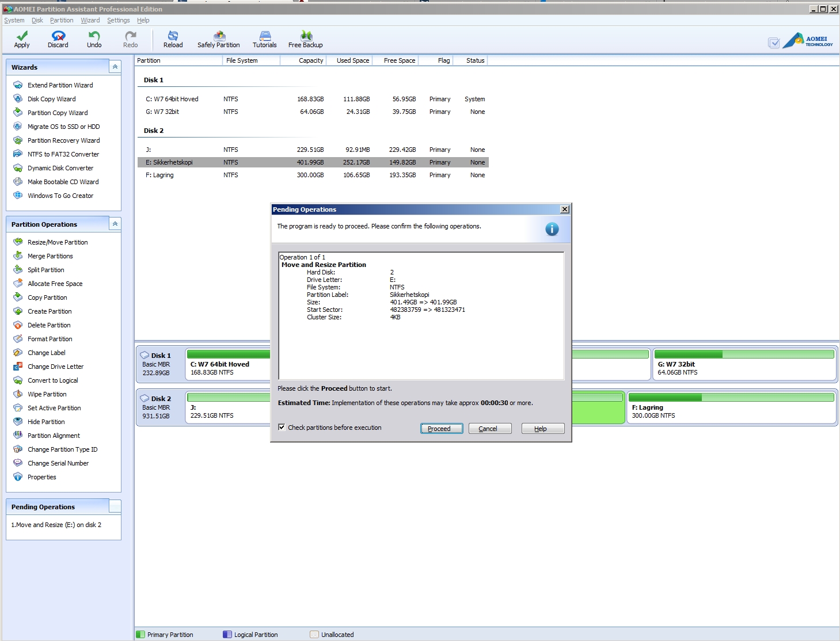Select G: W7 32bit disk map block
The image size is (840, 641).
tap(744, 364)
